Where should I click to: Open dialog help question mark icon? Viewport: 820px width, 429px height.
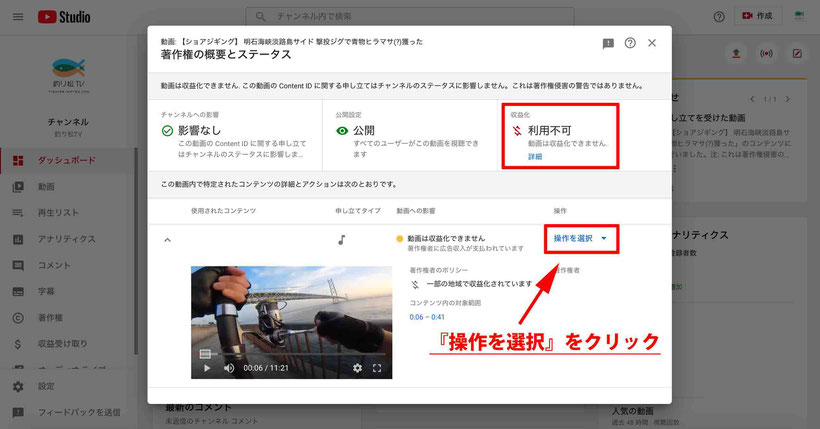click(x=630, y=43)
